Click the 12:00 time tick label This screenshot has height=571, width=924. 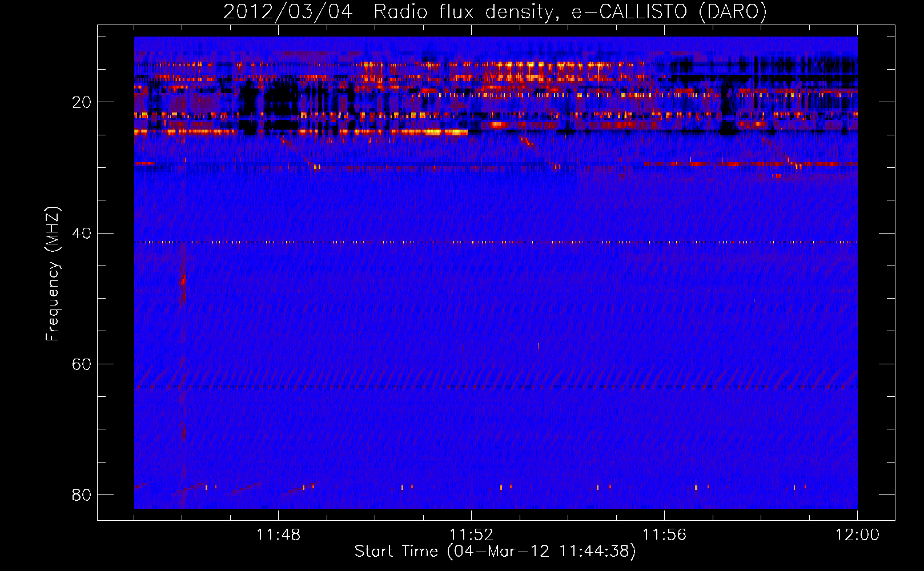[x=857, y=535]
